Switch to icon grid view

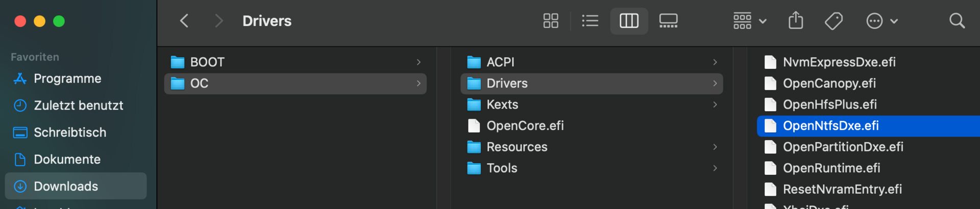tap(551, 21)
